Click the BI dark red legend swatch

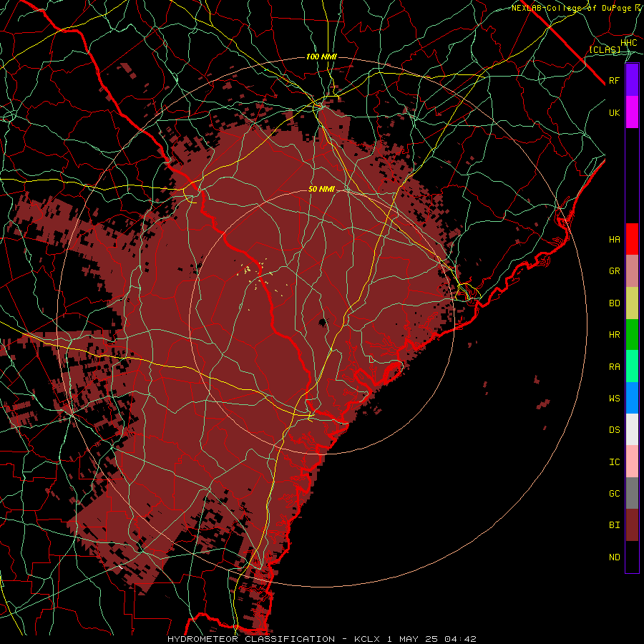[632, 525]
